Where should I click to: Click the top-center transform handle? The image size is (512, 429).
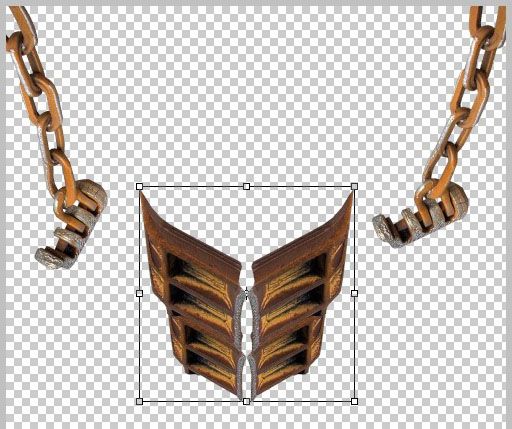point(246,186)
